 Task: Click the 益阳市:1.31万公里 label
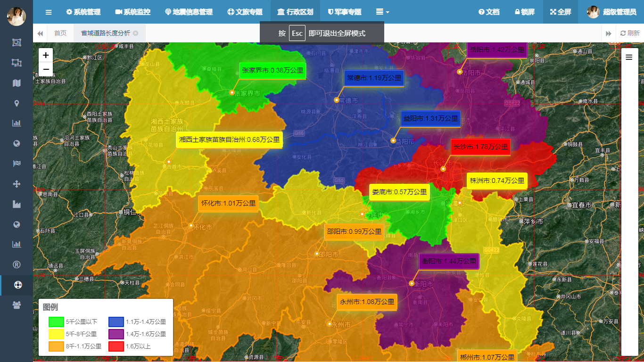(430, 119)
